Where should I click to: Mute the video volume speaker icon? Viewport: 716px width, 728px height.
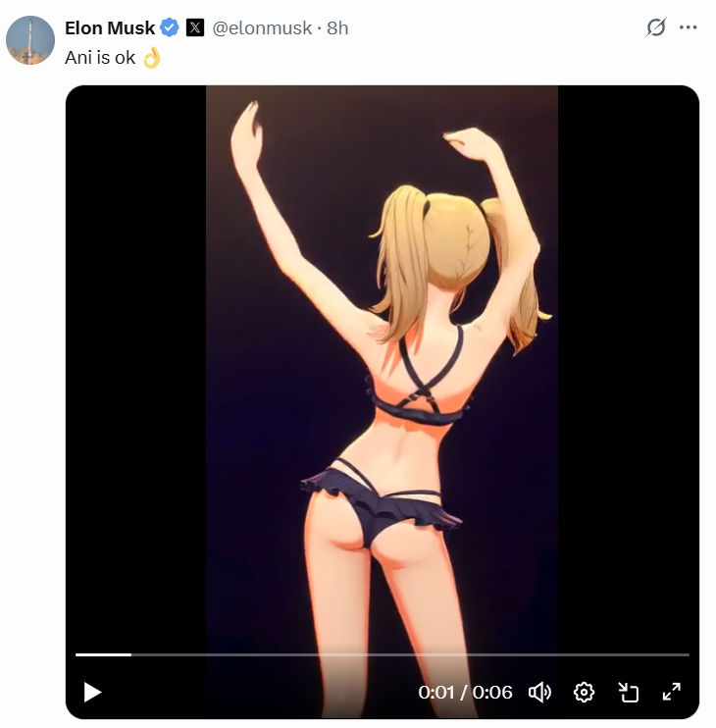[x=539, y=693]
